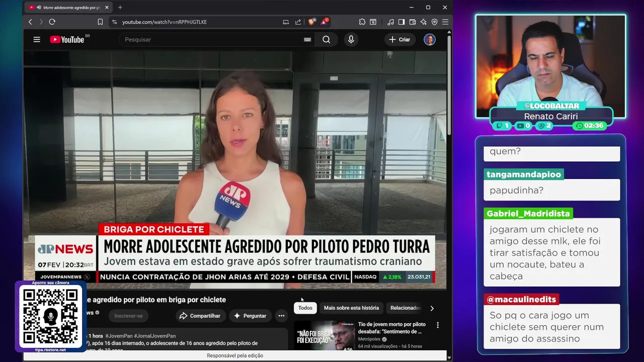Viewport: 644px width, 362px height.
Task: Select 'Mais sobre esta história' chip
Action: (x=351, y=308)
